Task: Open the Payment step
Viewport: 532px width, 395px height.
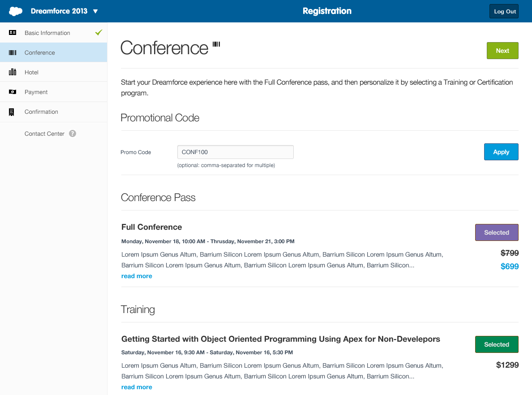Action: (54, 92)
